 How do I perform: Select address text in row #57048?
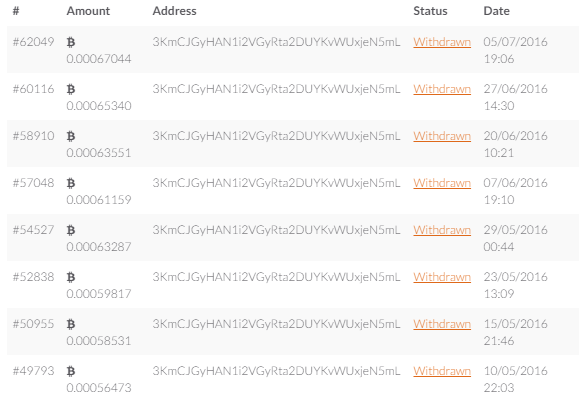(276, 183)
